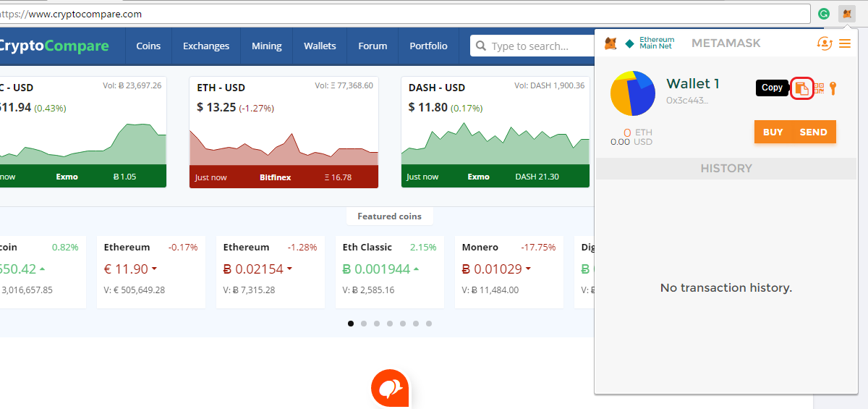Show the wallet QR code
This screenshot has width=868, height=409.
pos(819,88)
